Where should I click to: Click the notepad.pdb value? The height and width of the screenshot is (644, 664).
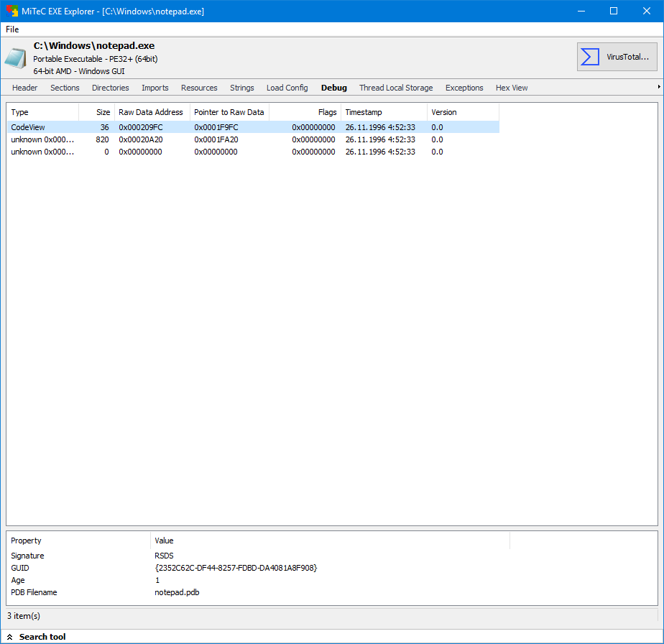coord(177,592)
